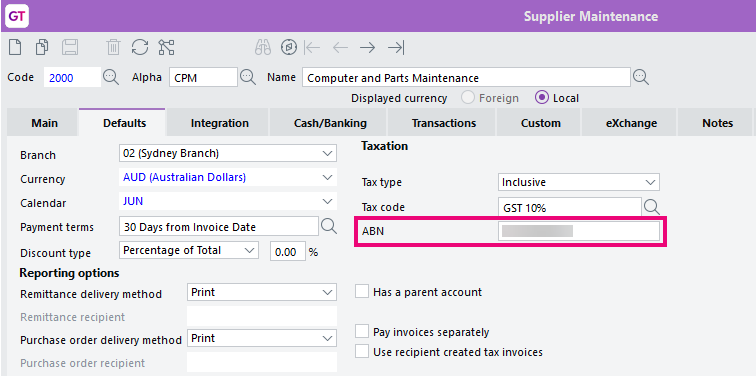Tick the Has a parent account checkbox
Image resolution: width=756 pixels, height=376 pixels.
362,292
